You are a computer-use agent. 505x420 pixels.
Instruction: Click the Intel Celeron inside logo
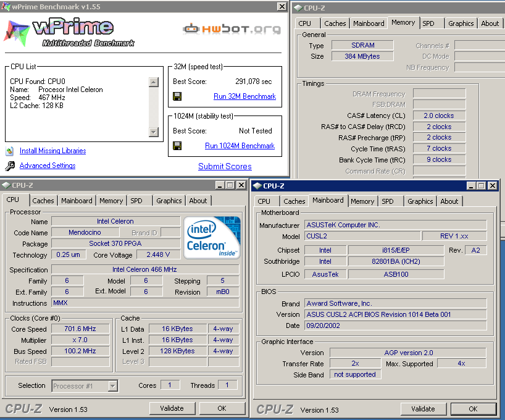[x=212, y=237]
